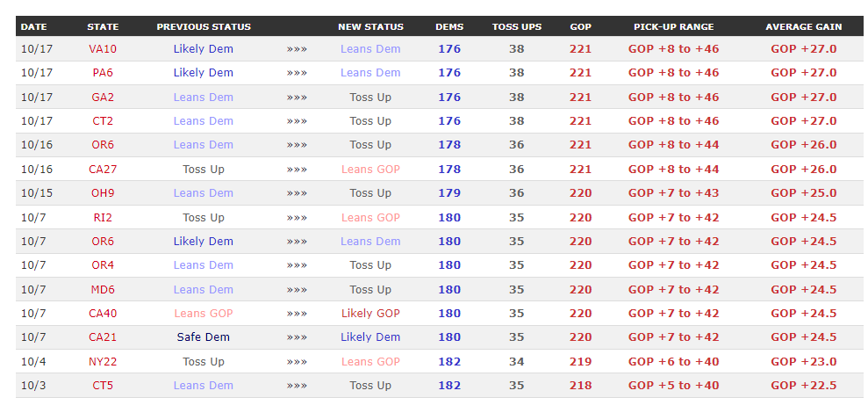Click the MD6 district link
The height and width of the screenshot is (398, 868).
(x=103, y=290)
